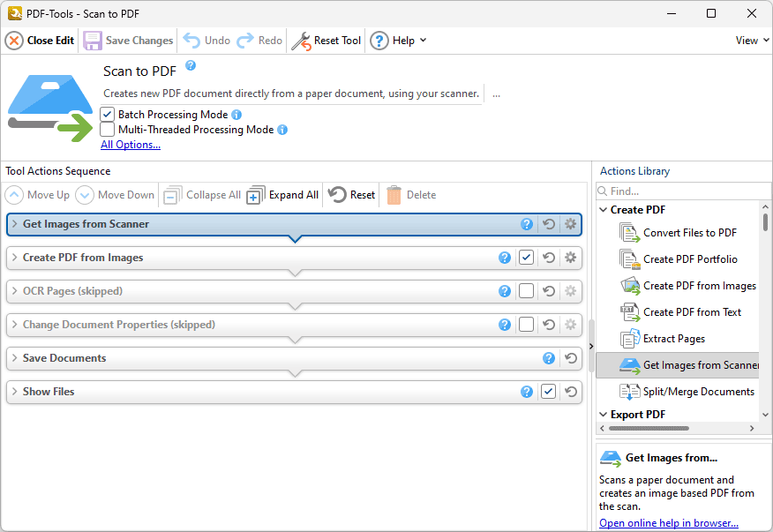Viewport: 773px width, 532px height.
Task: Click the ellipsis button beside the tool description
Action: pyautogui.click(x=496, y=94)
